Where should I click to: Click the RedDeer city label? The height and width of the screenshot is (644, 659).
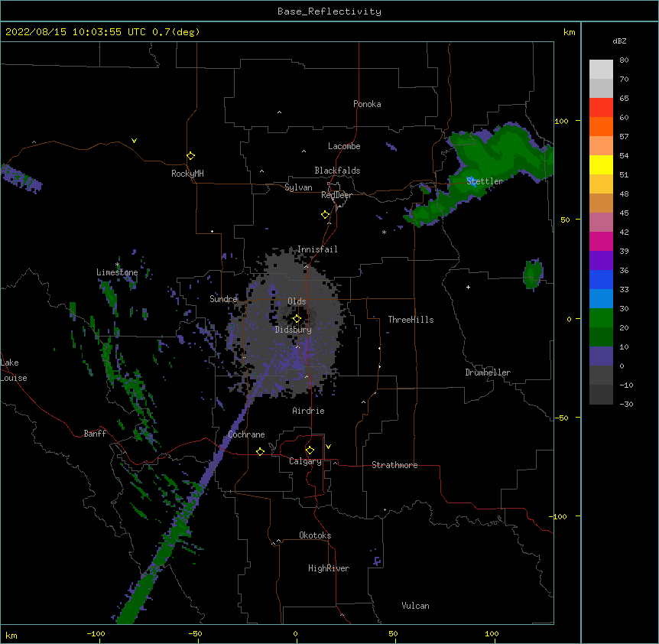coord(336,195)
